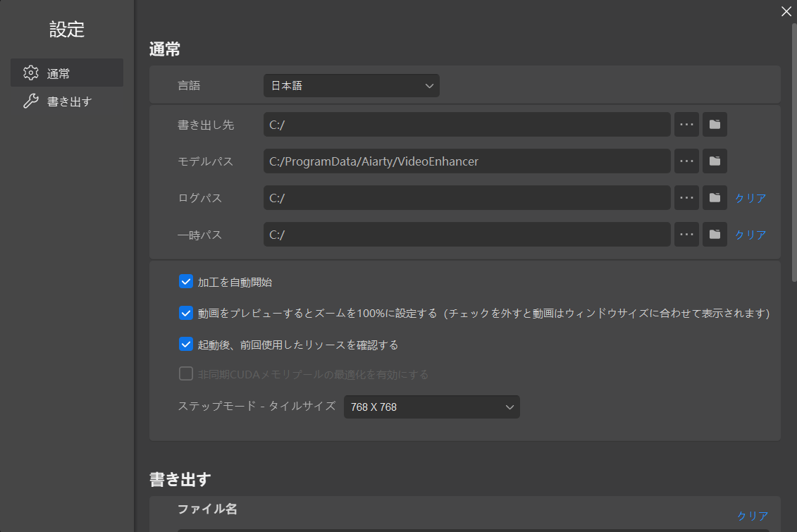Expand the タイルサイズ dropdown set to 768 X 768
This screenshot has width=797, height=532.
click(x=431, y=407)
